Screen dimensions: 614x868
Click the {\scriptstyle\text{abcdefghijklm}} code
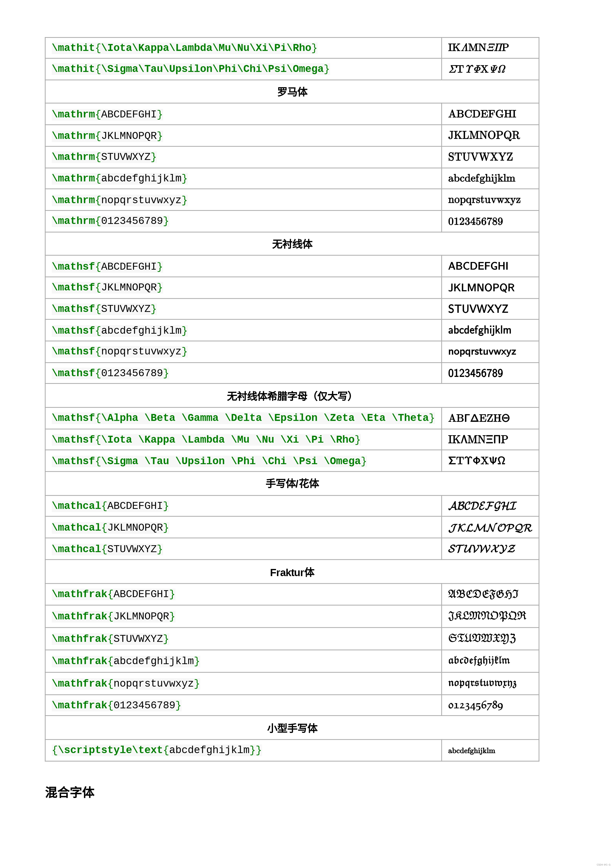coord(157,750)
